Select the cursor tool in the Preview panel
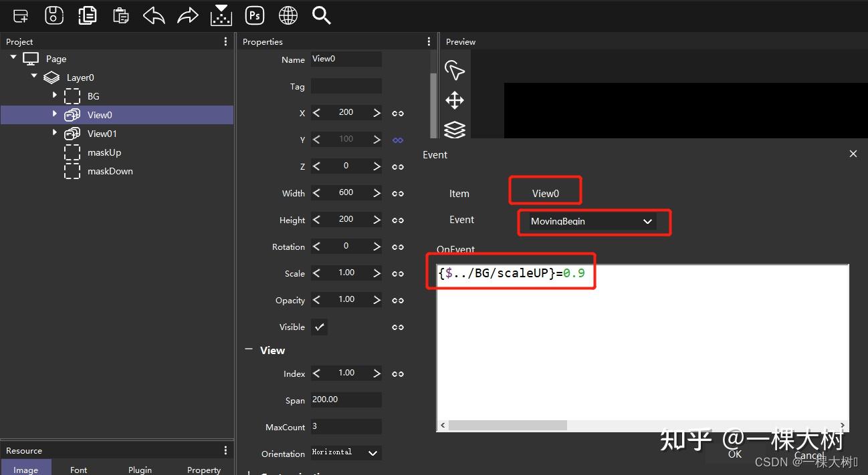The height and width of the screenshot is (475, 868). (x=455, y=69)
